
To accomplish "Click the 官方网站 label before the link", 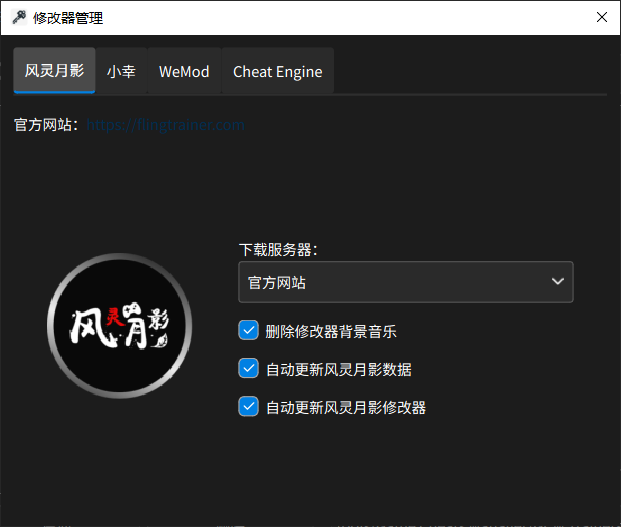I will (x=46, y=125).
